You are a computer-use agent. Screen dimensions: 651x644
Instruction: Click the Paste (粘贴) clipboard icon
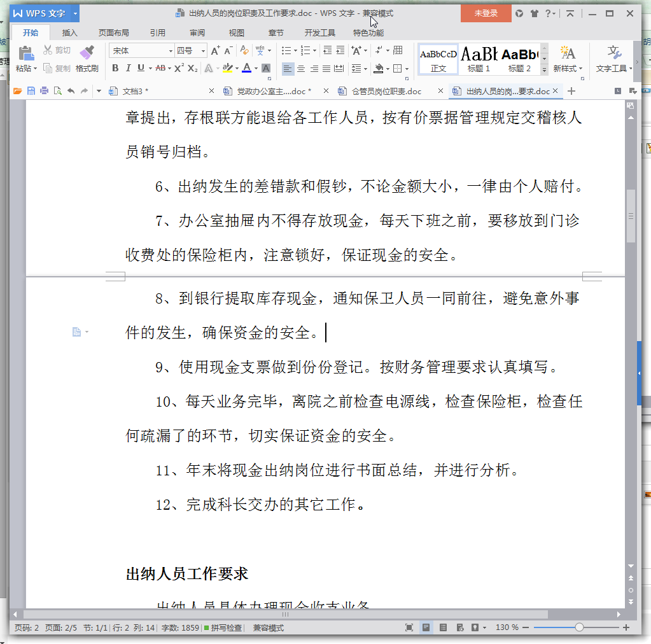[x=26, y=53]
